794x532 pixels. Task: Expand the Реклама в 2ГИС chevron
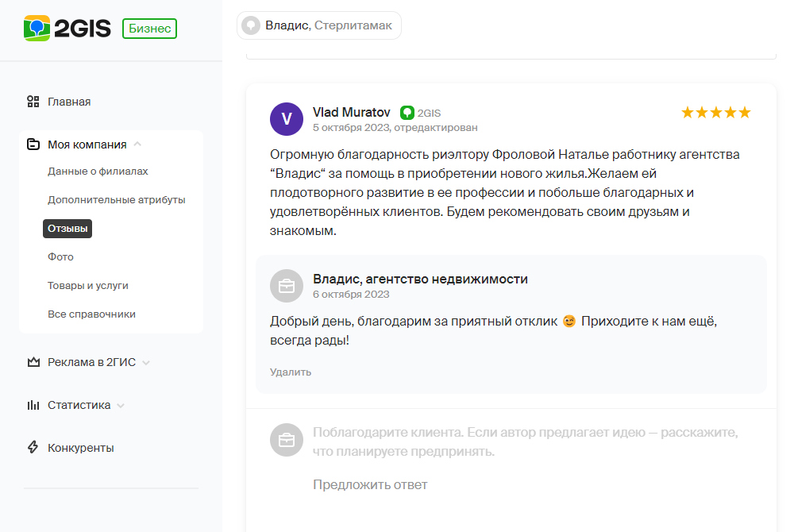click(146, 362)
